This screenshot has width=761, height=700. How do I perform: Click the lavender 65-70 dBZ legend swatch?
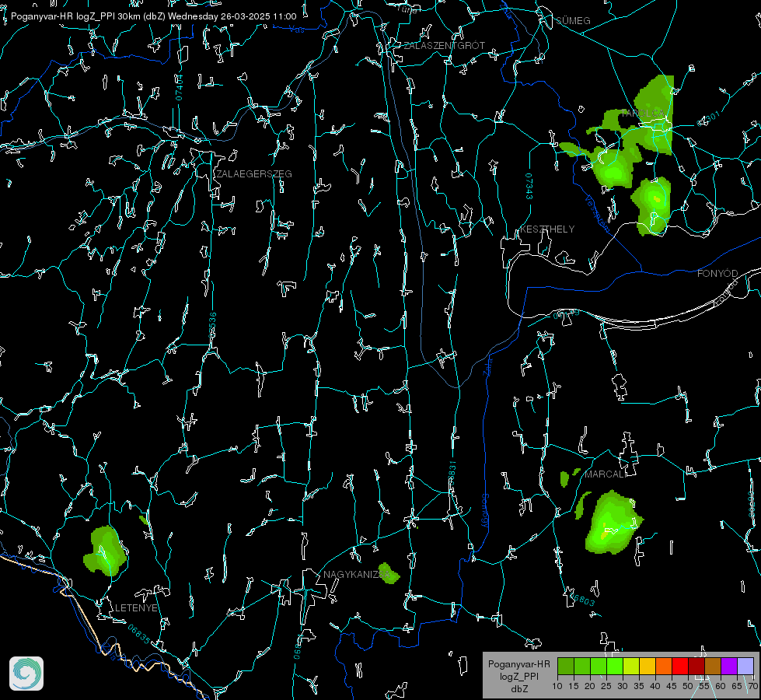[x=745, y=666]
